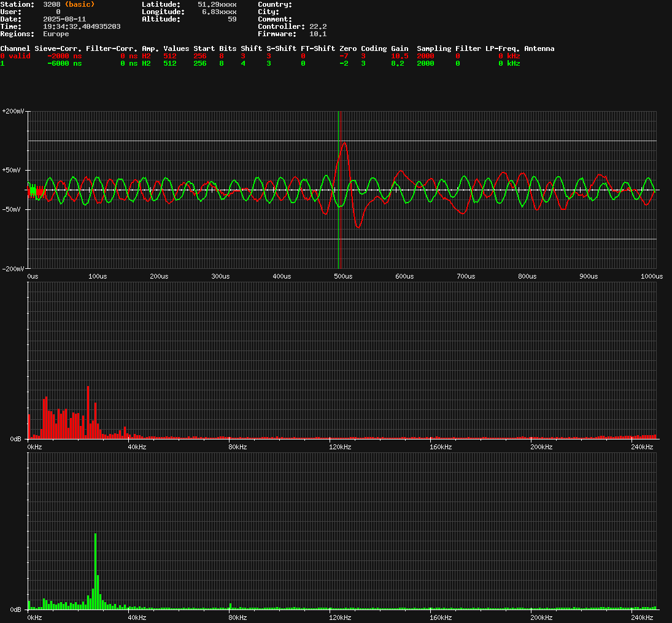
Task: Click the +200mV amplitude axis label
Action: pos(14,112)
